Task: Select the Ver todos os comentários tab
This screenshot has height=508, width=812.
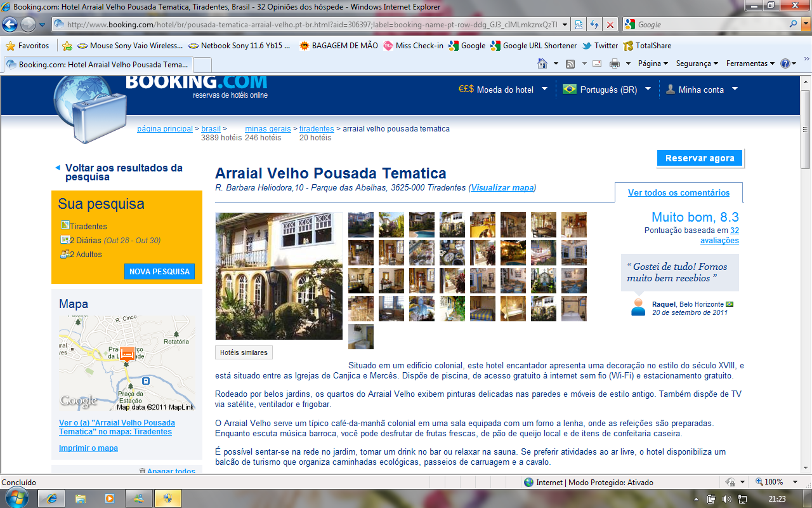Action: pyautogui.click(x=679, y=192)
